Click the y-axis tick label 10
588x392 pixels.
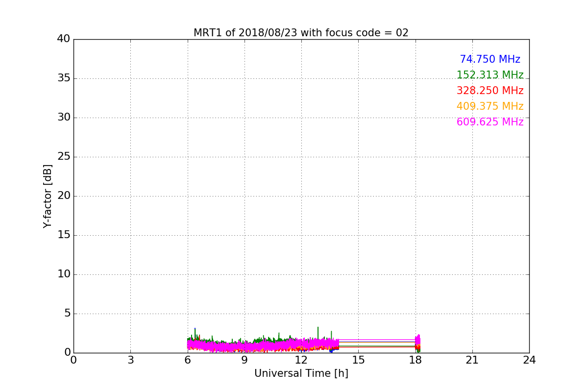pyautogui.click(x=63, y=274)
